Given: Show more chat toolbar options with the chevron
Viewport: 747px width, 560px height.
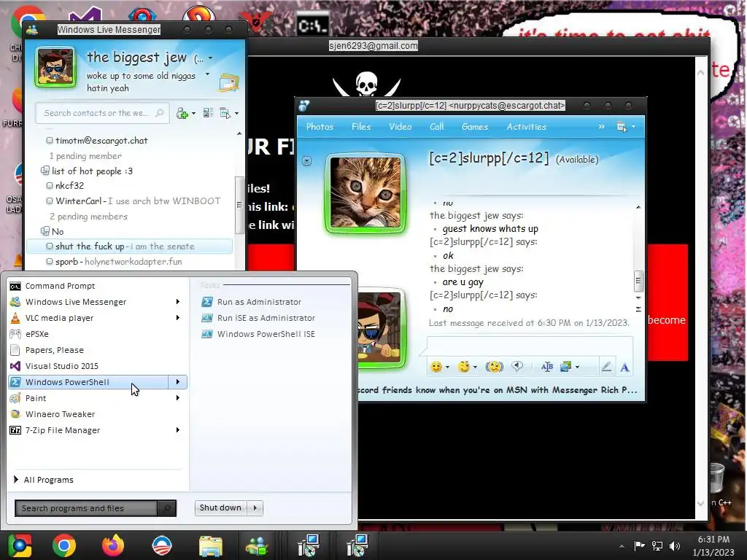Looking at the screenshot, I should point(601,127).
